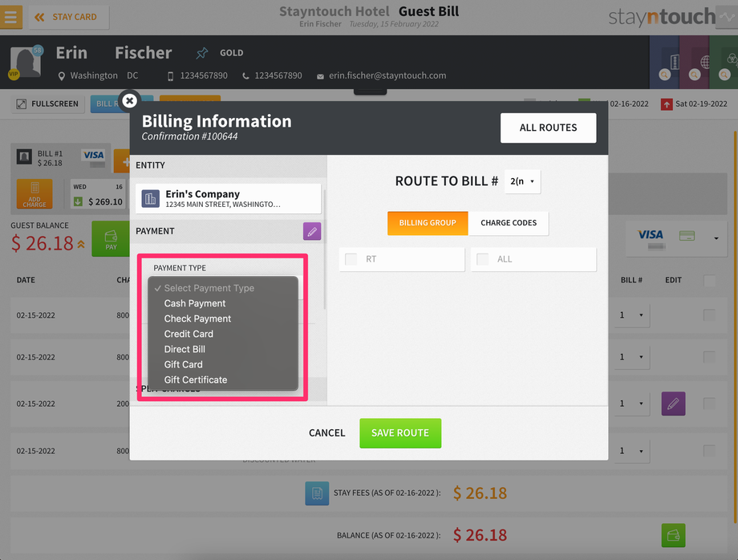Viewport: 738px width, 560px height.
Task: Toggle the select-all checkbox in header
Action: (709, 281)
